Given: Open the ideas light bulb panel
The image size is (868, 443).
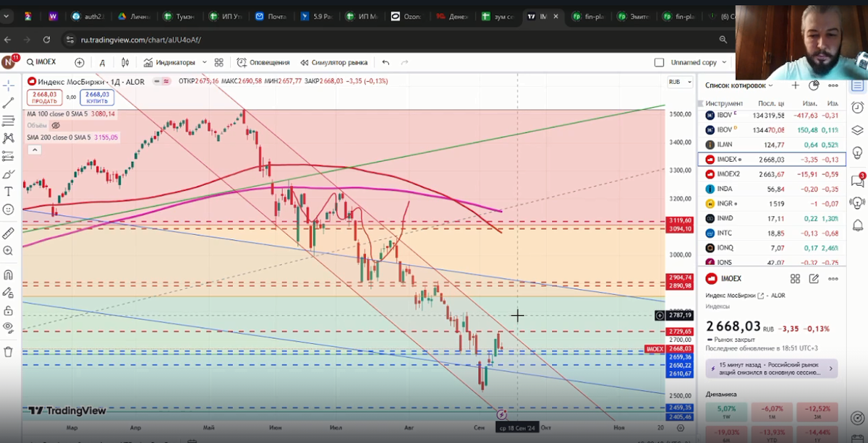Looking at the screenshot, I should [x=857, y=153].
